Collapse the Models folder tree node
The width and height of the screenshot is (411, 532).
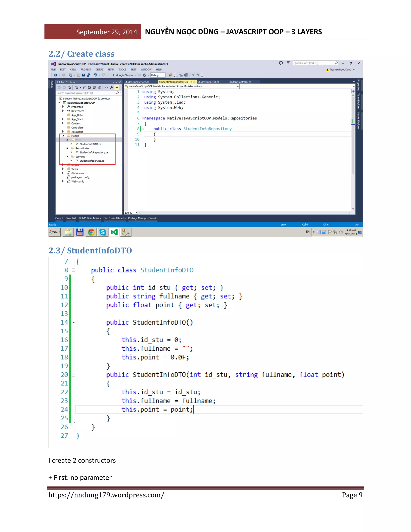[63, 136]
